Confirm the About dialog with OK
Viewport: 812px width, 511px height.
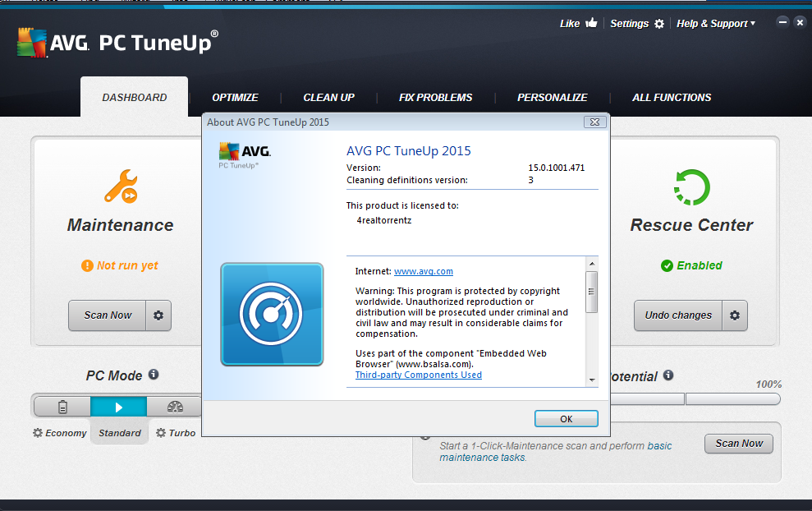point(566,419)
